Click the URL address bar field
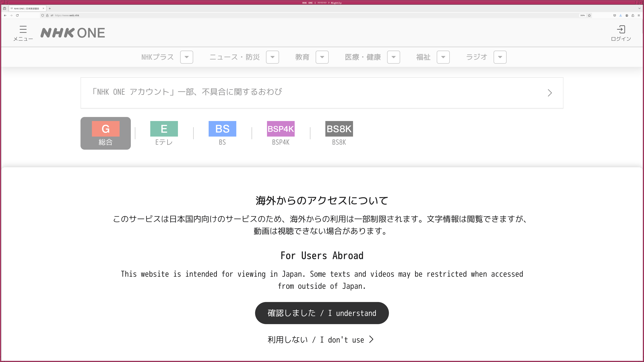Screen dimensions: 644x362 (300, 15)
